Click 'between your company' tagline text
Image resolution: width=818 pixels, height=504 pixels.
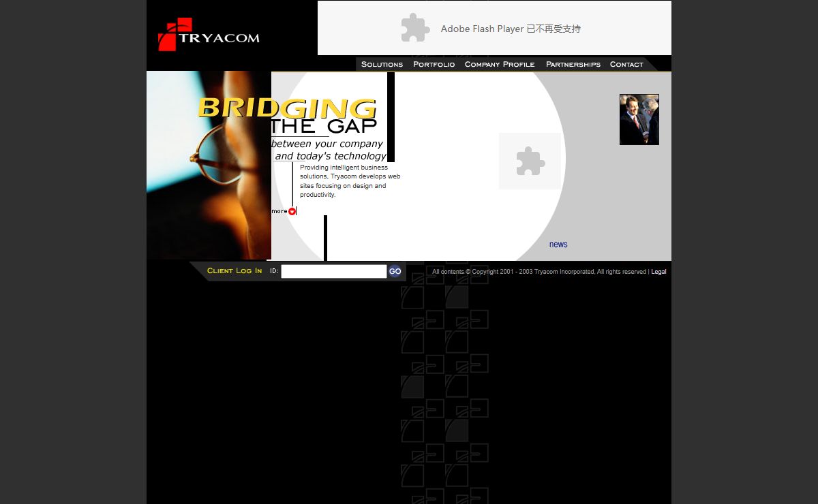pyautogui.click(x=327, y=144)
